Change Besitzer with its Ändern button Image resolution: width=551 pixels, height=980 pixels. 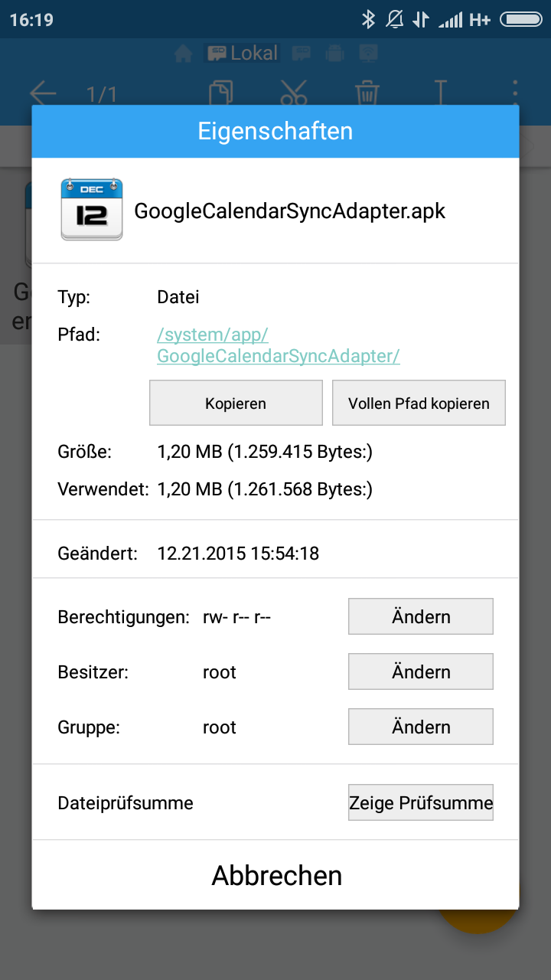click(421, 671)
